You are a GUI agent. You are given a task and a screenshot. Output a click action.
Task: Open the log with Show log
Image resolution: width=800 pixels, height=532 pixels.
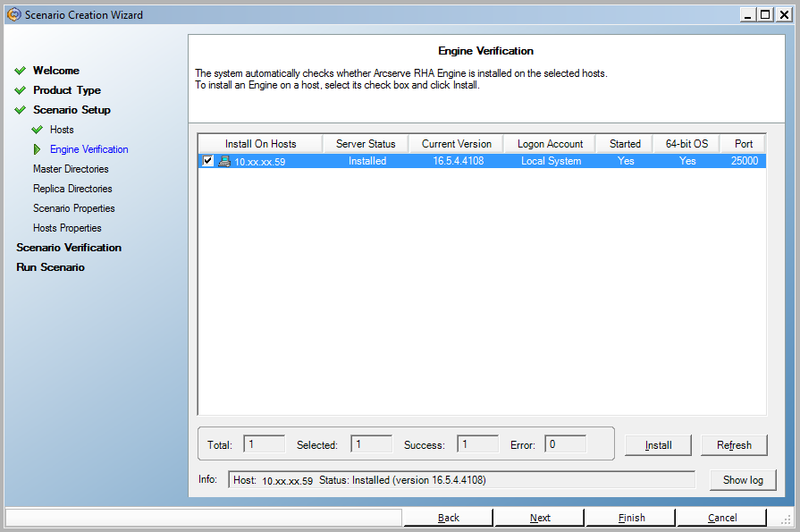[743, 480]
